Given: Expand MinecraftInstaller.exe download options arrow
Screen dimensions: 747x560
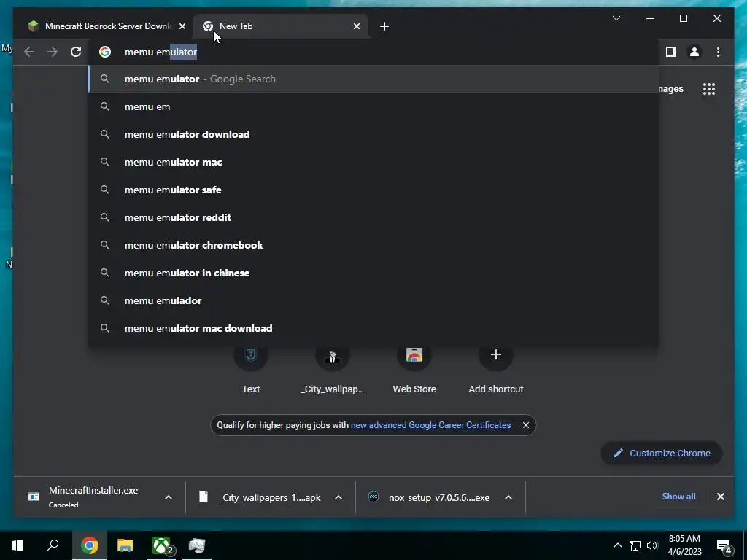Looking at the screenshot, I should (169, 497).
